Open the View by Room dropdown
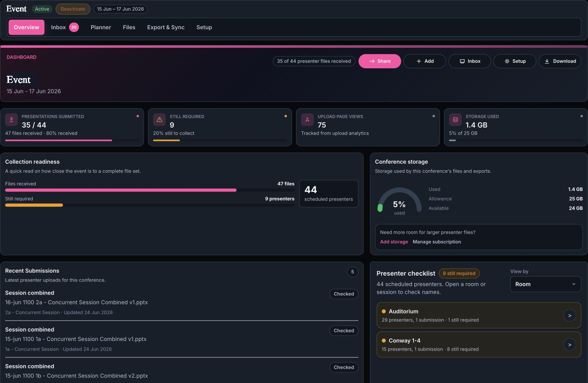Image resolution: width=588 pixels, height=383 pixels. click(x=545, y=284)
